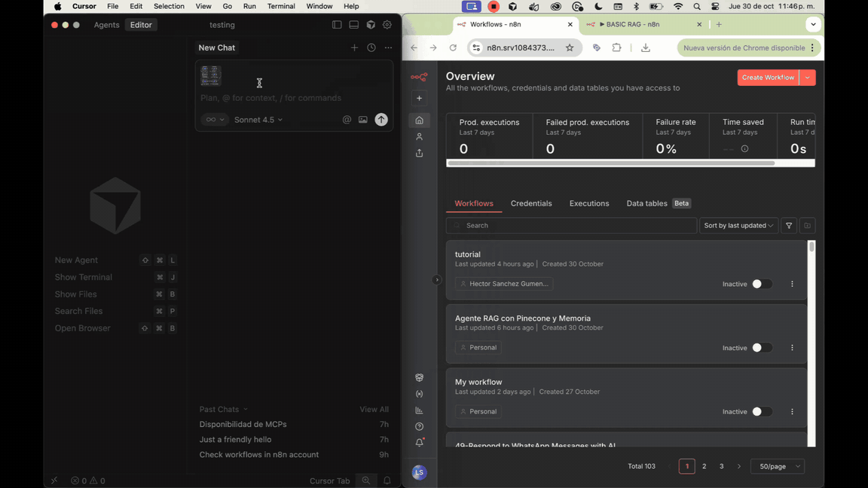Switch to the Credentials tab
868x488 pixels.
[x=531, y=203]
